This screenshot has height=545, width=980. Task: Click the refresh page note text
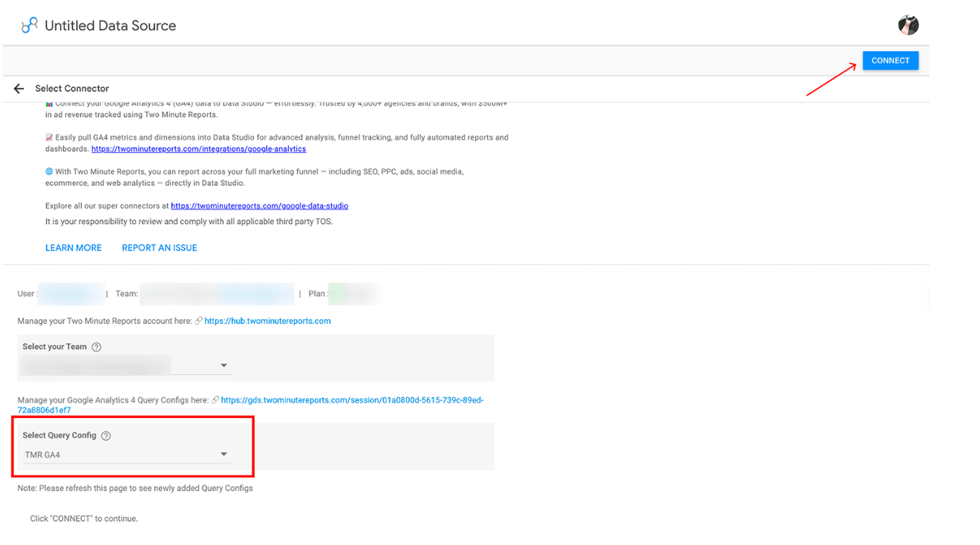tap(135, 488)
